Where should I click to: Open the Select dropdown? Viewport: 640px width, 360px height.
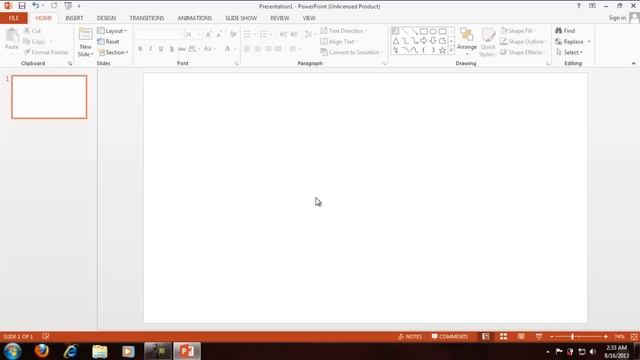(x=569, y=52)
